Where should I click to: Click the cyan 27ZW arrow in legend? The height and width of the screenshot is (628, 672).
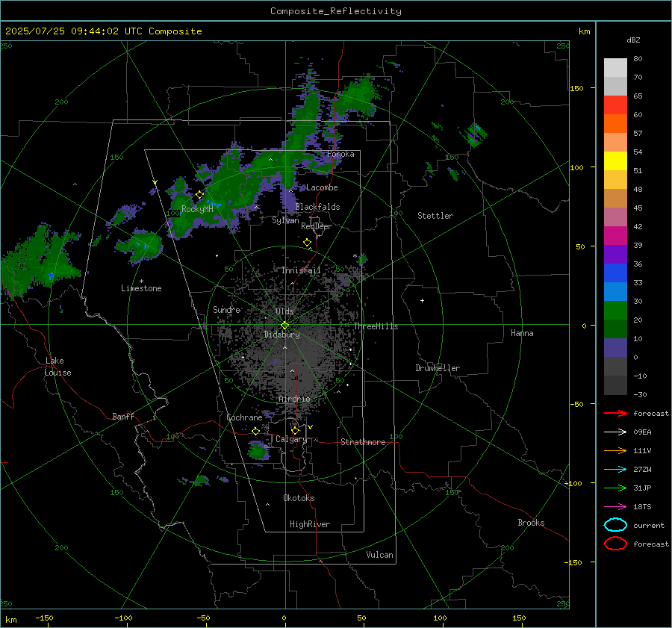pos(615,470)
